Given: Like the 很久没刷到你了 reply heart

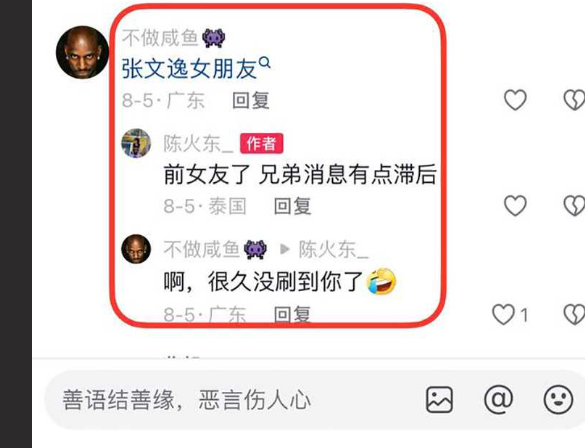Looking at the screenshot, I should tap(503, 314).
